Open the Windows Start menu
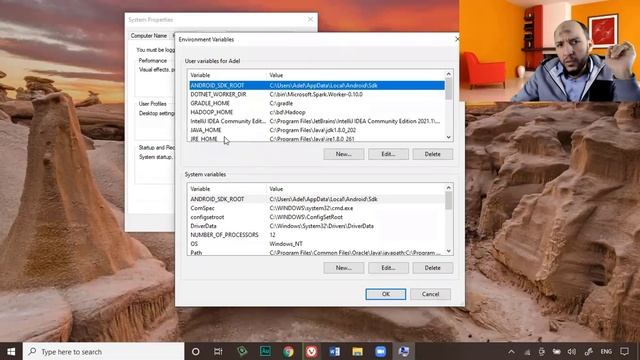 coord(11,351)
